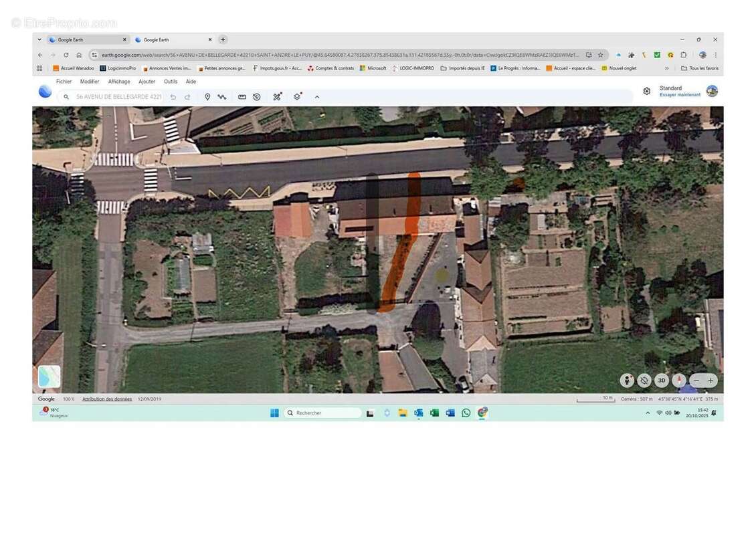Click the search field with 56 AVENU DE BELLEGARDE
The height and width of the screenshot is (535, 756).
click(x=118, y=97)
